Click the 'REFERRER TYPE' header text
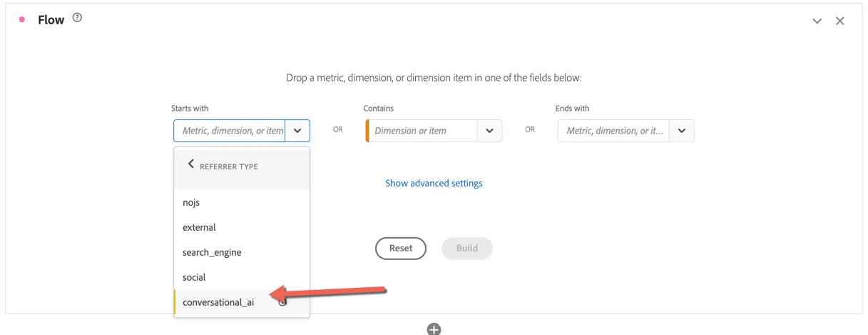This screenshot has height=335, width=868. point(229,166)
